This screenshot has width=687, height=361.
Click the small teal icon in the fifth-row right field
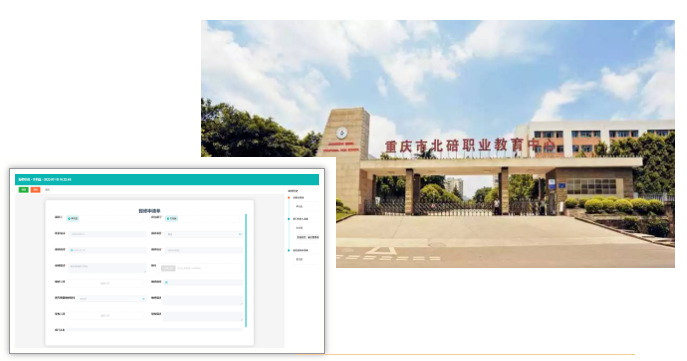[x=166, y=283]
